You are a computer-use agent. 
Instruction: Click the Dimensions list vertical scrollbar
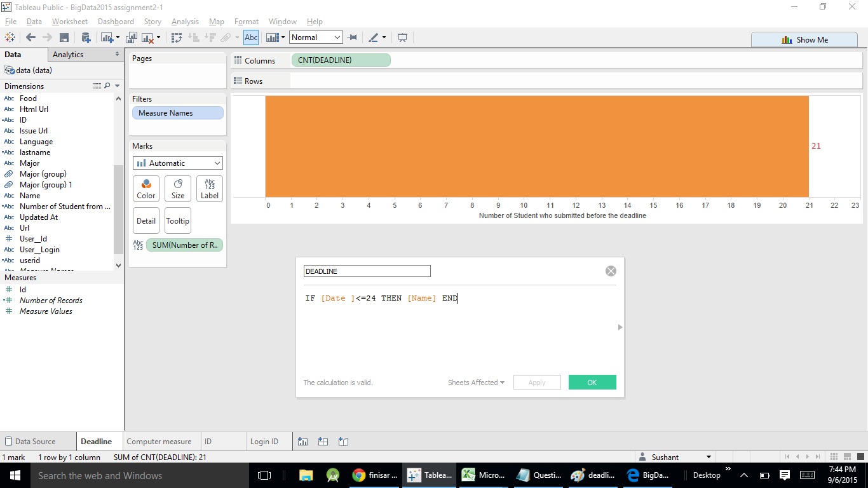tap(118, 210)
